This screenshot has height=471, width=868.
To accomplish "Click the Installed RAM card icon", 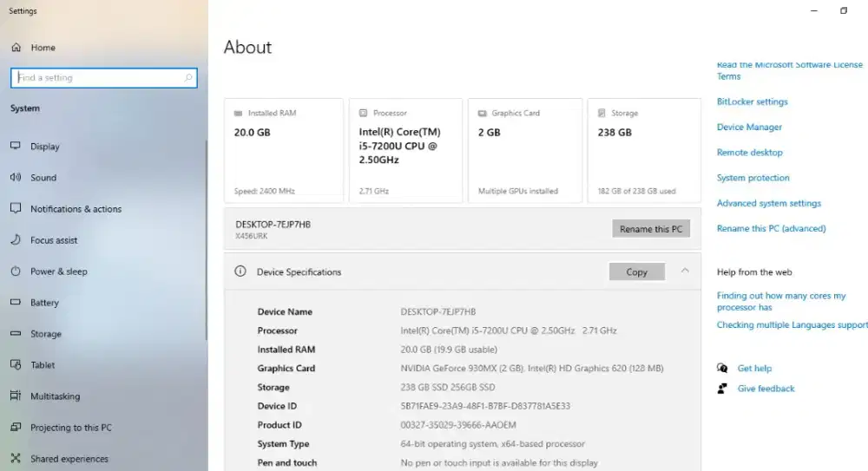I will point(238,113).
